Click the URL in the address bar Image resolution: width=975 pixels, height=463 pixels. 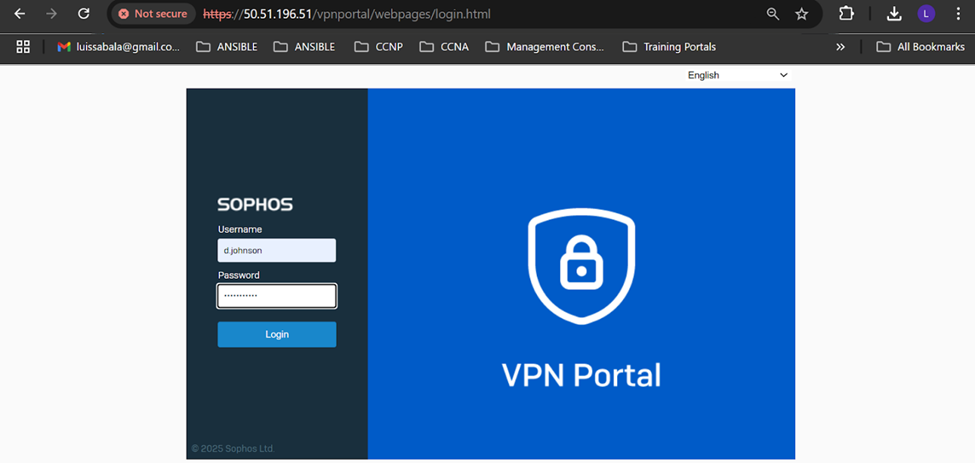click(x=347, y=14)
